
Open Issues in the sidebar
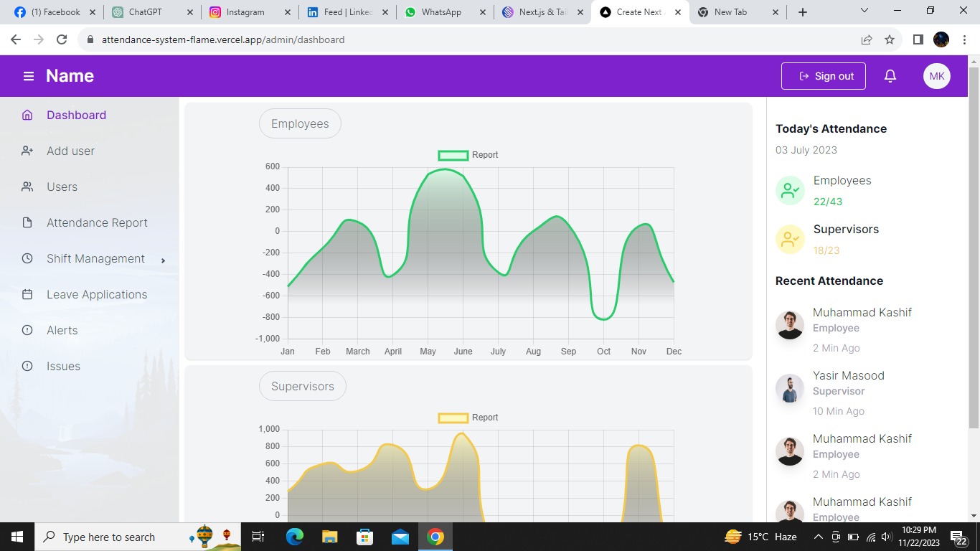click(x=63, y=366)
